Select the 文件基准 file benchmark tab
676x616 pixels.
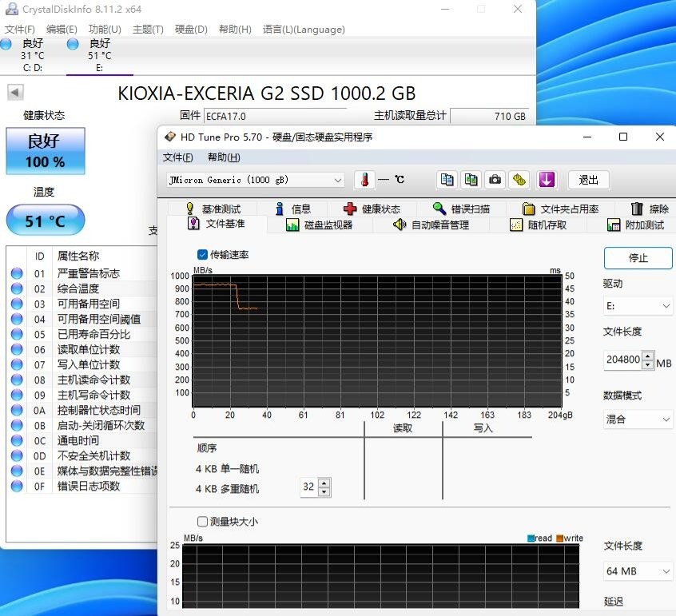point(217,223)
